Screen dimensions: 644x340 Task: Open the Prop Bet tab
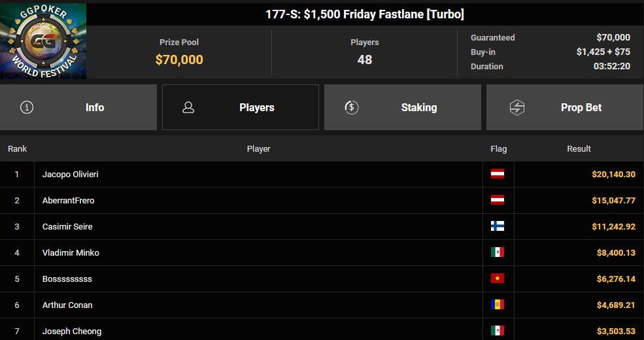[x=565, y=108]
